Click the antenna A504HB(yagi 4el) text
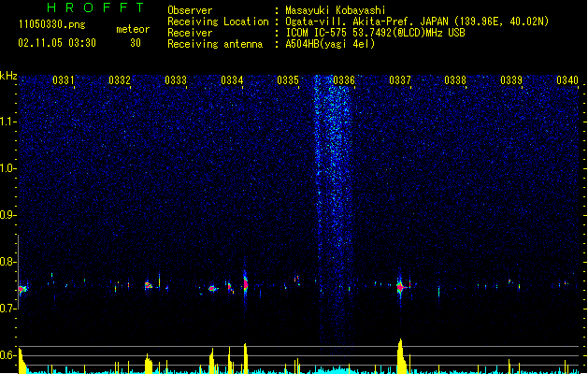 (330, 44)
